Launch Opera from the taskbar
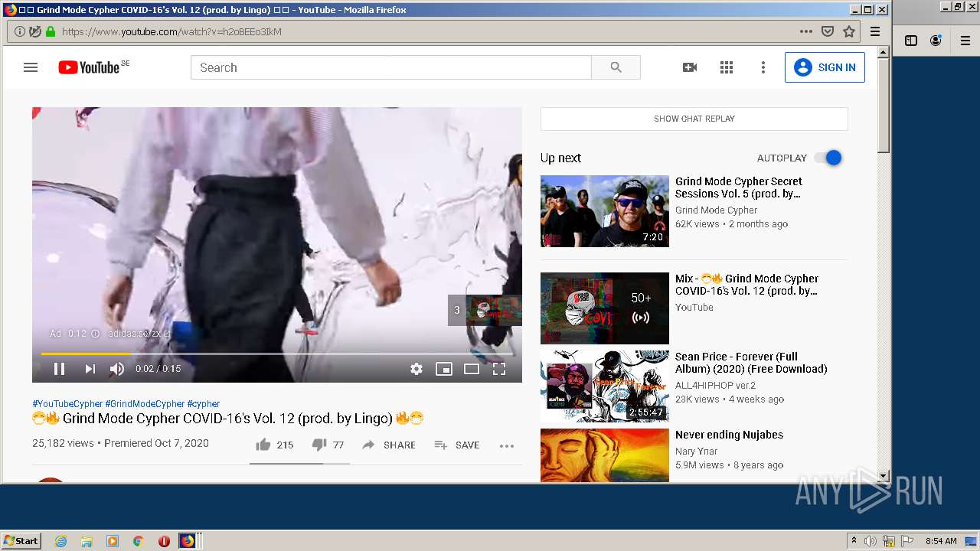The width and height of the screenshot is (980, 551). tap(164, 541)
